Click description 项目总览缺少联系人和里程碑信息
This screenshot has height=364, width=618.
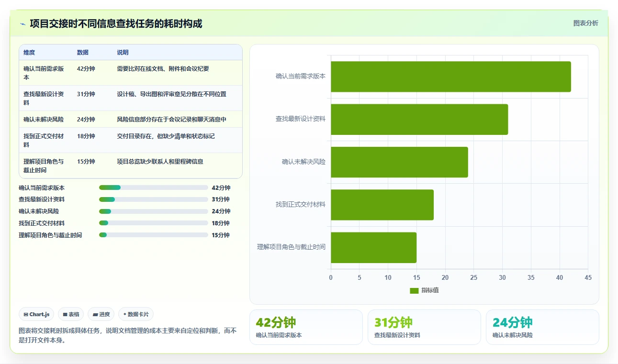(x=160, y=162)
